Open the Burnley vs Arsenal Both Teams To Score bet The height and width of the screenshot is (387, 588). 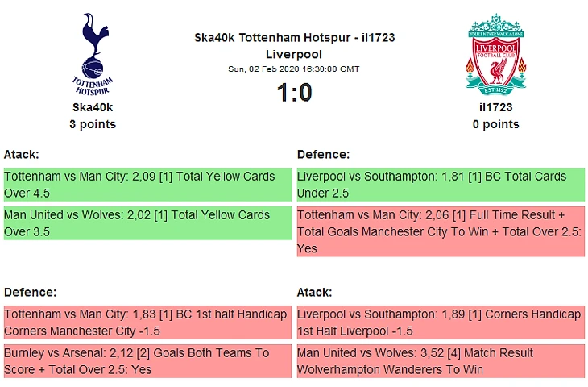[147, 361]
